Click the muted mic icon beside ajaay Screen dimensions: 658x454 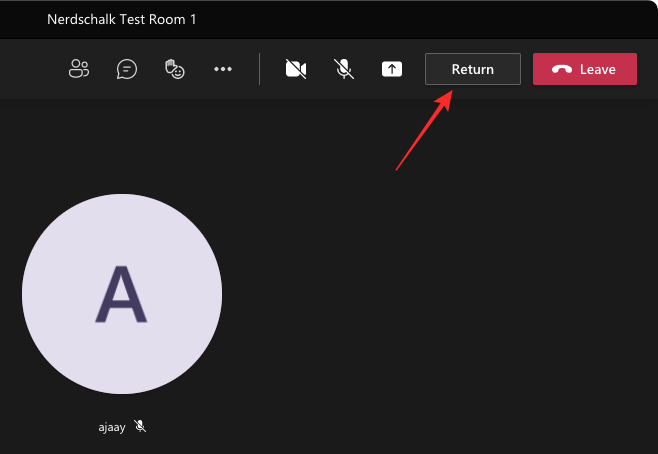tap(141, 426)
